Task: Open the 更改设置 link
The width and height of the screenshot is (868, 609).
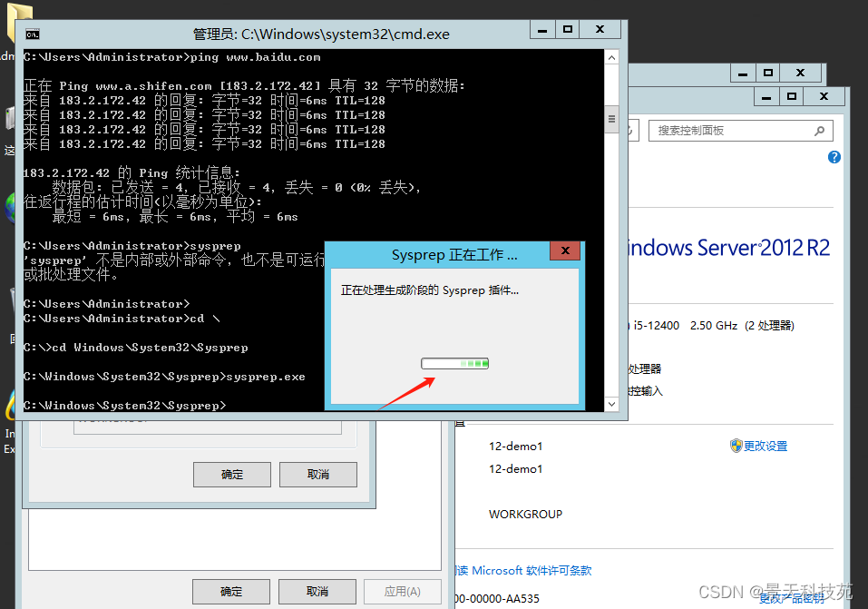Action: click(765, 446)
